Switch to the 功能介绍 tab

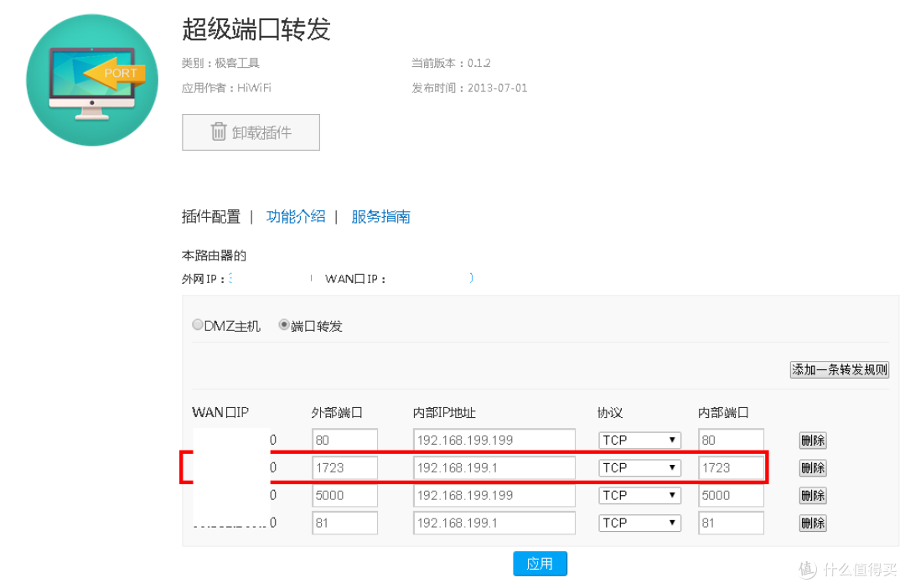[x=296, y=216]
